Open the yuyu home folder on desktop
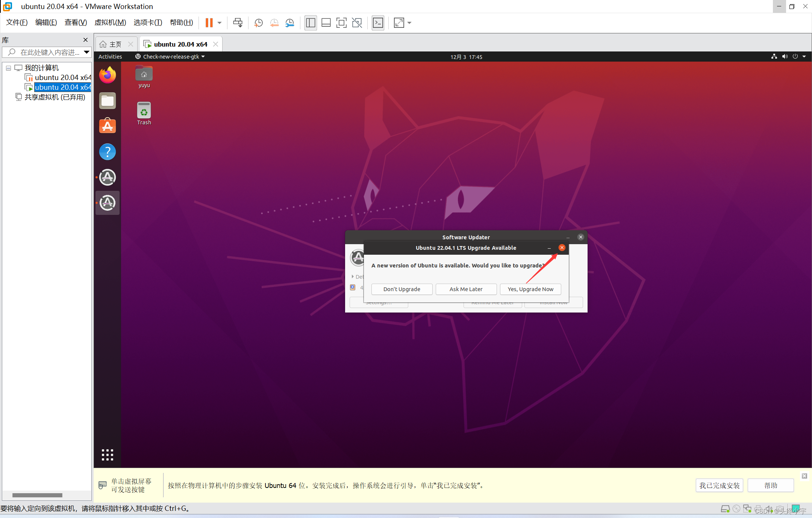Viewport: 812px width, 518px height. pos(144,77)
